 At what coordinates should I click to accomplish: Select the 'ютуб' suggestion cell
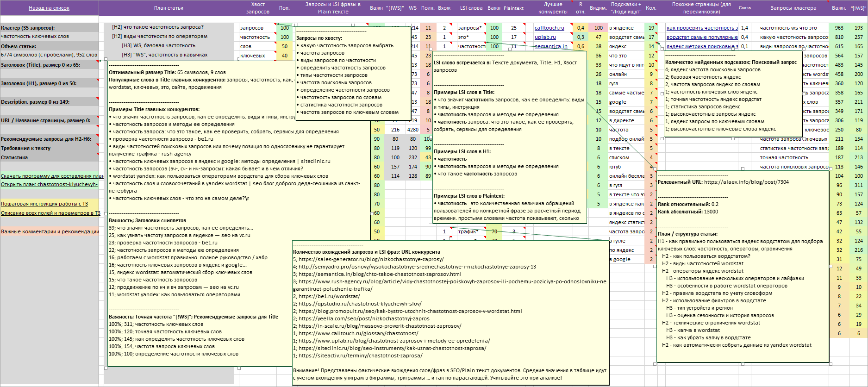(626, 167)
